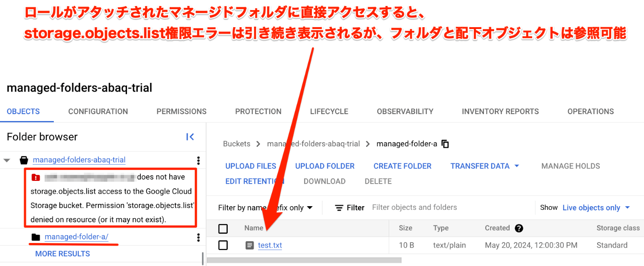Click the 10 B size cell

[406, 246]
